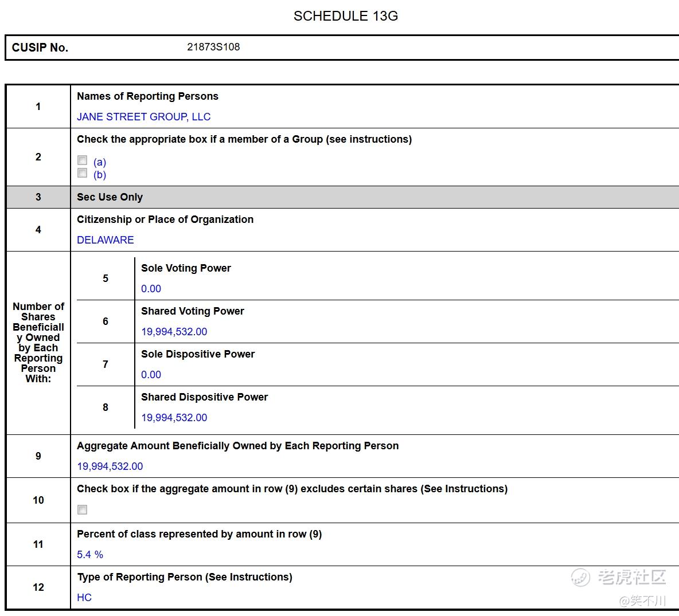Click row number 4 beside Citizenship
The height and width of the screenshot is (616, 679).
tap(38, 230)
